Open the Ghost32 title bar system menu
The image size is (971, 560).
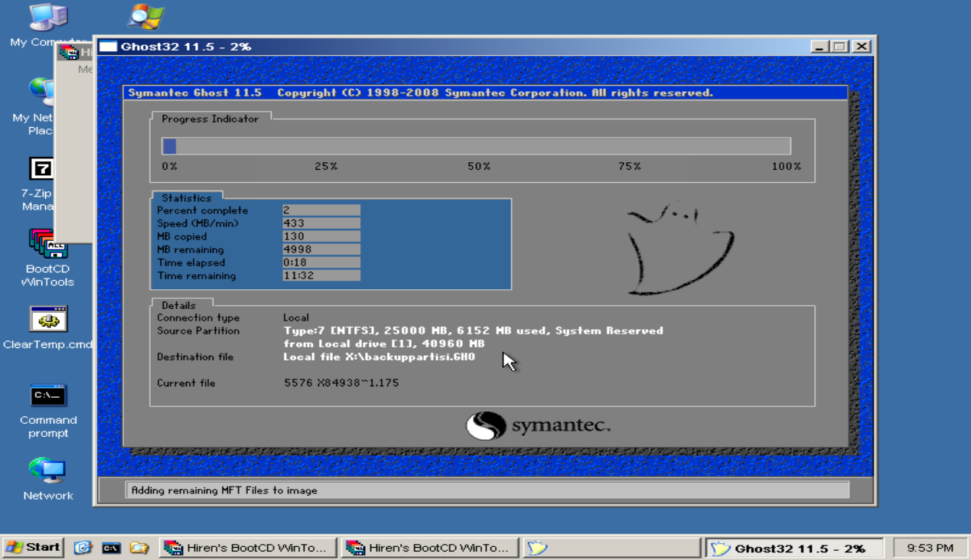109,46
